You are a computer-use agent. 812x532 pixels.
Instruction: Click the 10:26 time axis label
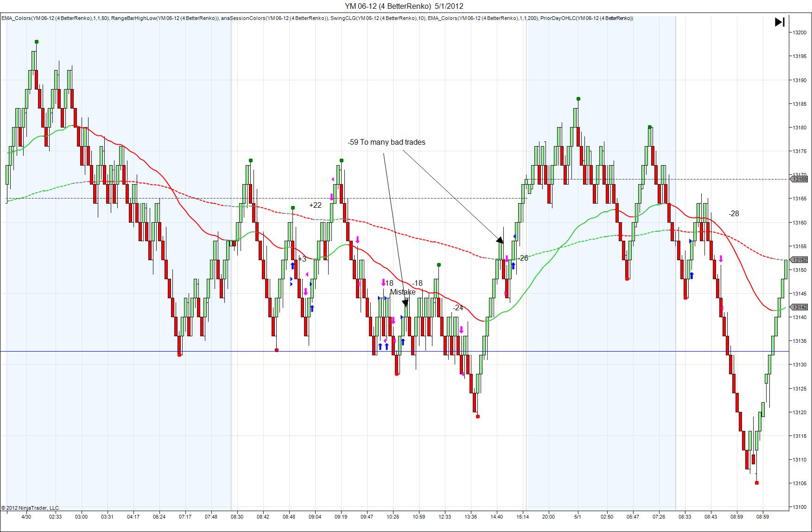[393, 517]
